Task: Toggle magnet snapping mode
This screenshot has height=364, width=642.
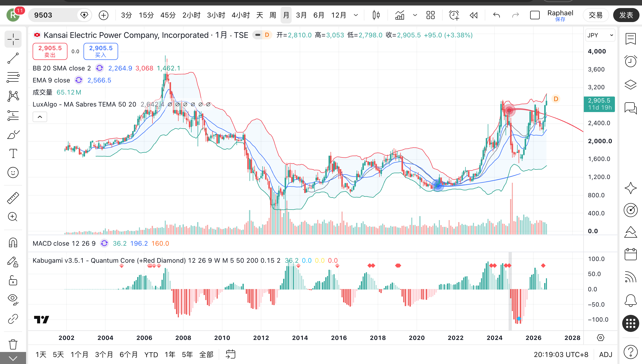Action: click(x=13, y=242)
